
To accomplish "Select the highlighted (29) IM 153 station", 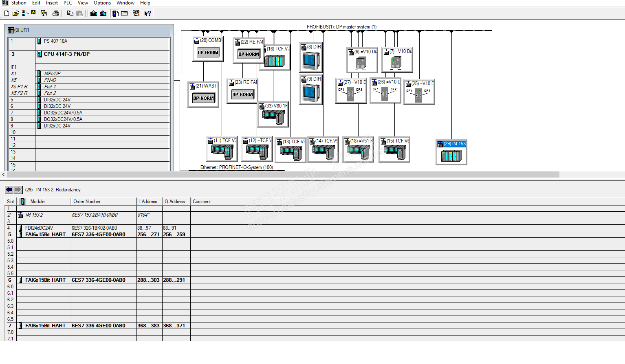I will (451, 153).
